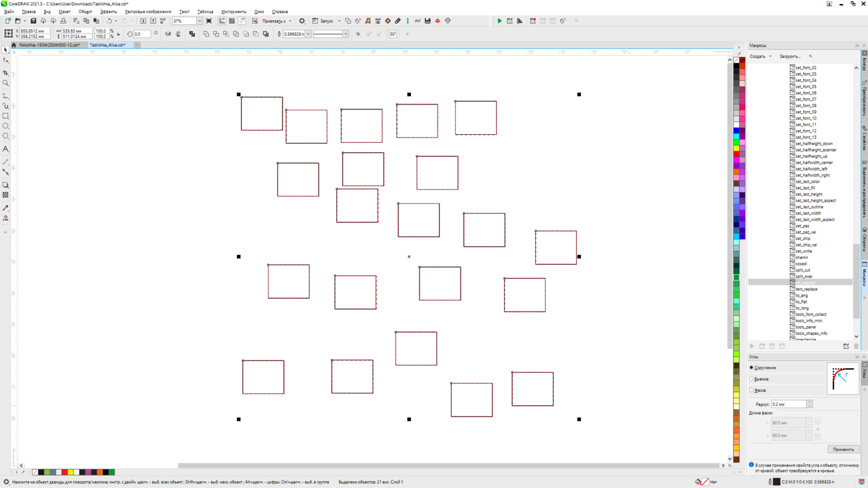Click the Undo arrow icon

[x=109, y=21]
